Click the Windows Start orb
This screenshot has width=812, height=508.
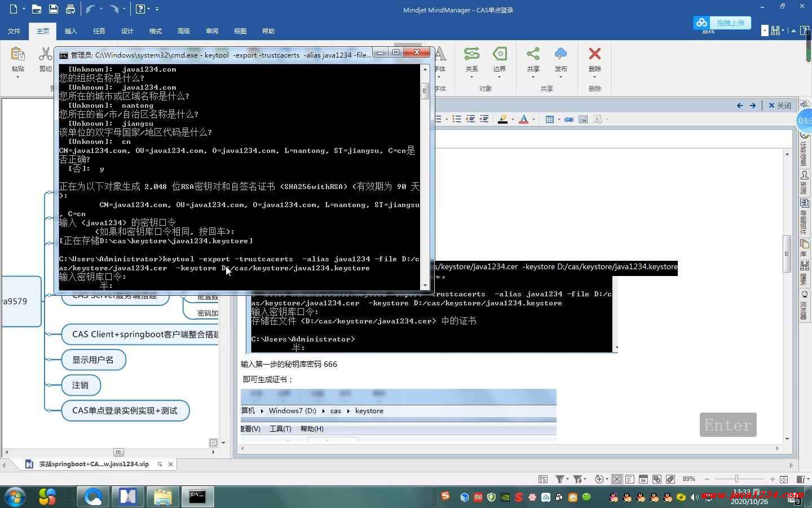[x=15, y=497]
